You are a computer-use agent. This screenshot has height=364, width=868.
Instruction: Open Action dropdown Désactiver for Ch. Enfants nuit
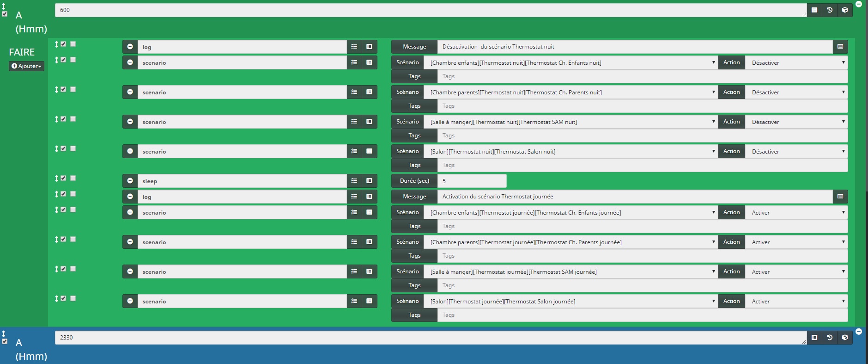(797, 62)
